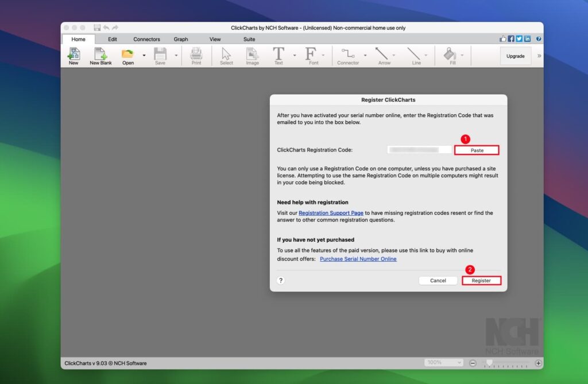Switch to the Connectors tab
This screenshot has height=384, width=588.
(146, 39)
